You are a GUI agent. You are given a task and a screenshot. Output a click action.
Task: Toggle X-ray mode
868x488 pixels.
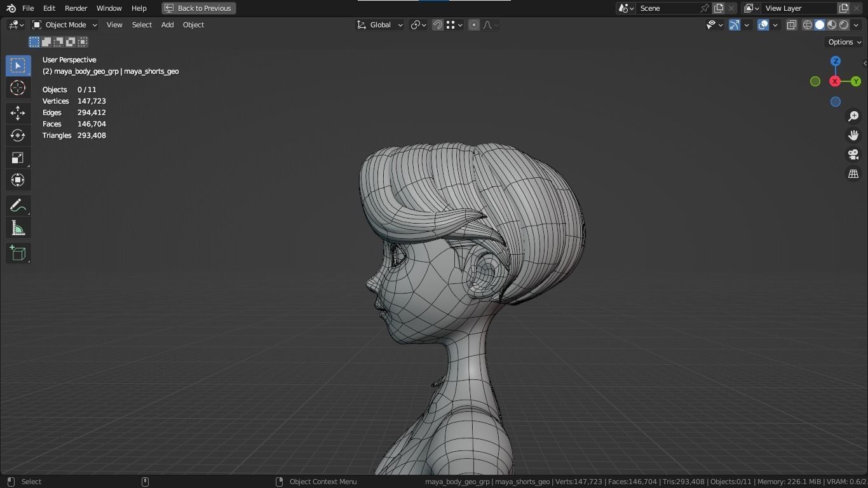click(x=792, y=25)
